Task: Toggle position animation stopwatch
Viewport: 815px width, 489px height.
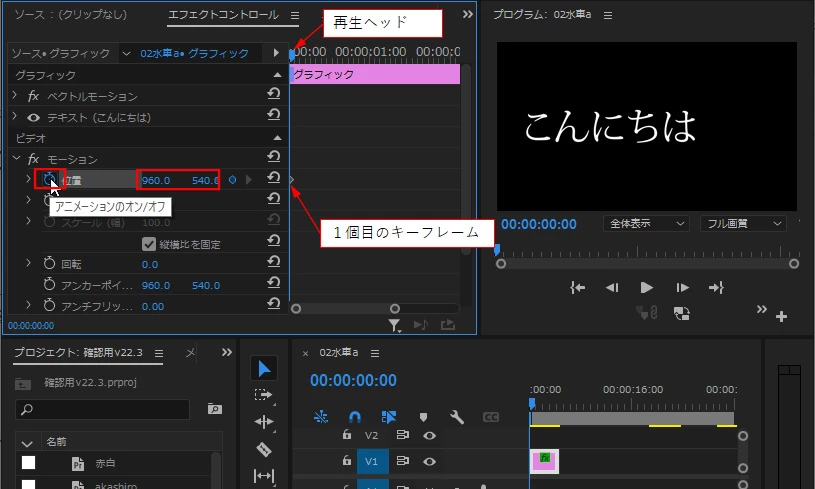Action: (49, 179)
